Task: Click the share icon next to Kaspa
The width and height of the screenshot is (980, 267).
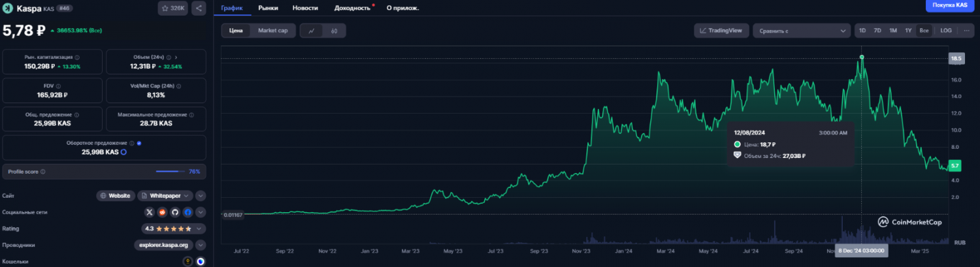Action: [x=199, y=8]
